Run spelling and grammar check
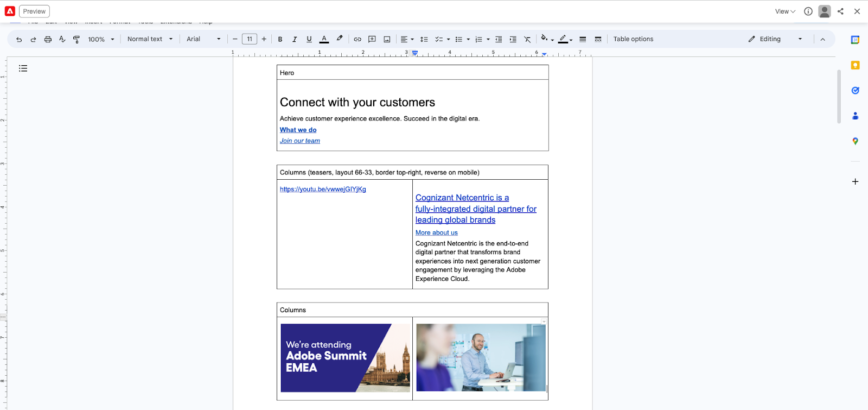The image size is (868, 410). (x=62, y=39)
